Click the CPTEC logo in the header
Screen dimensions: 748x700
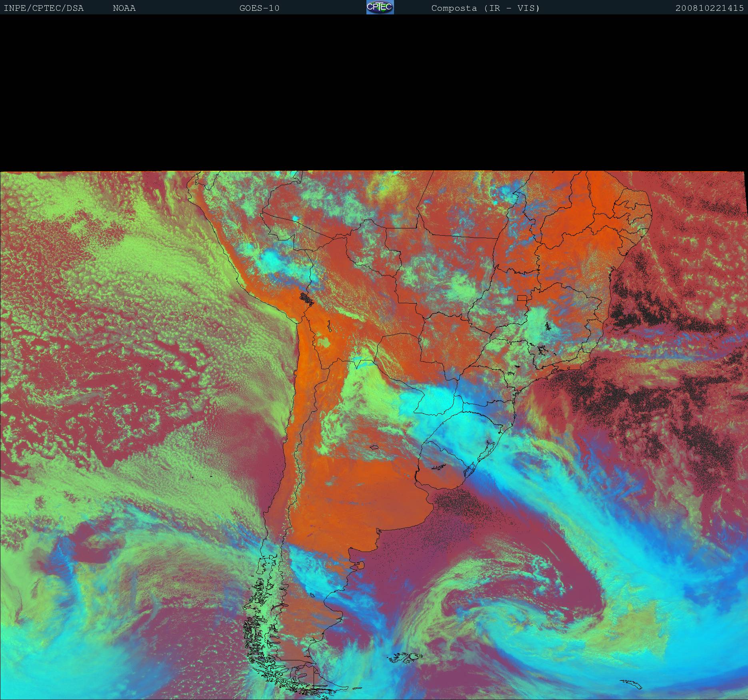click(380, 7)
